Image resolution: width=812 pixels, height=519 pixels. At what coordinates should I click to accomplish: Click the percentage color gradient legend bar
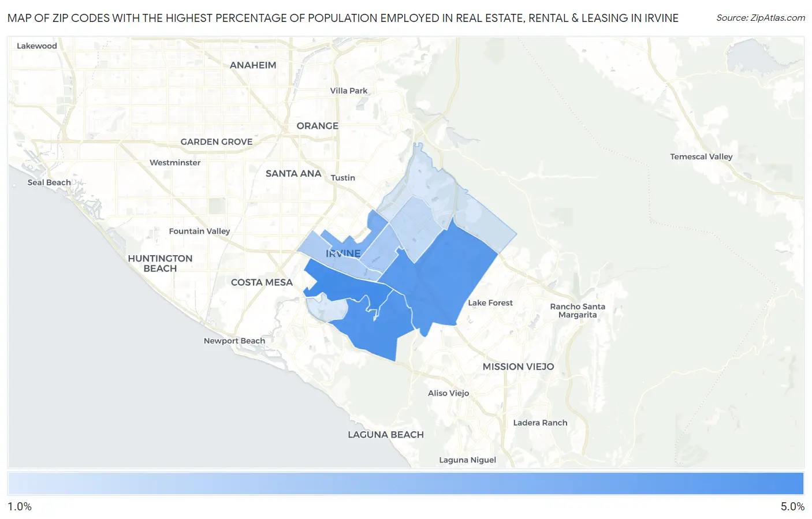(x=406, y=484)
